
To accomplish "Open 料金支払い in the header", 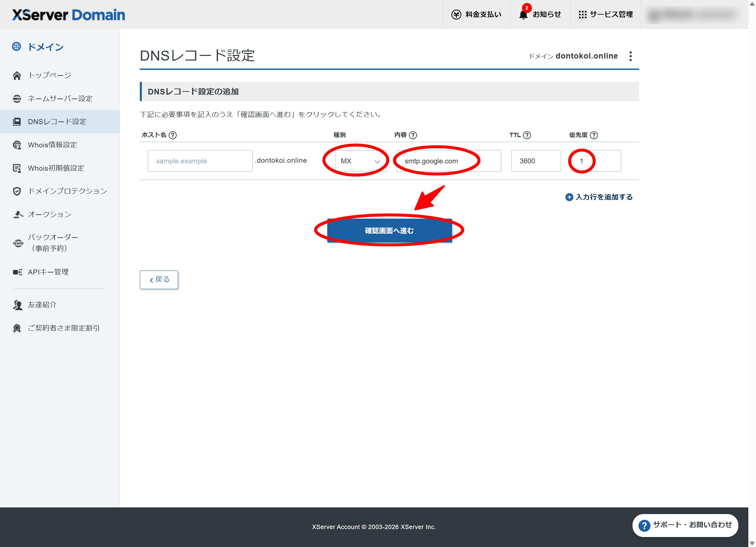I will click(x=476, y=14).
